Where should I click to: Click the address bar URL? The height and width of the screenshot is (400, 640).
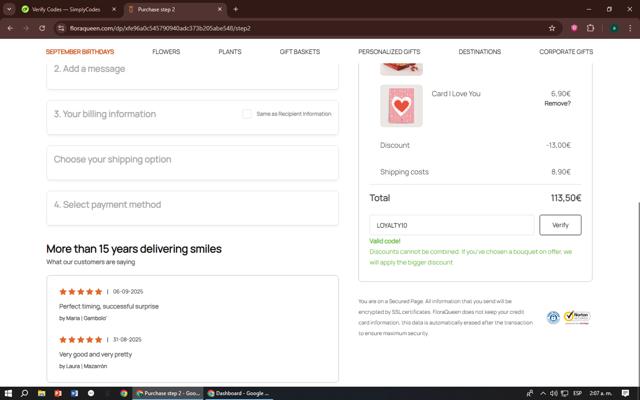(x=160, y=28)
